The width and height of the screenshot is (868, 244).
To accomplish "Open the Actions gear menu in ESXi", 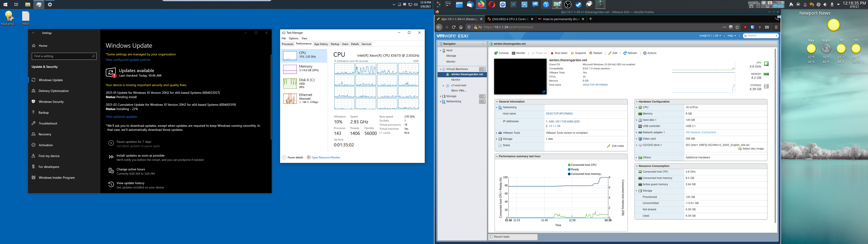I will (x=650, y=53).
